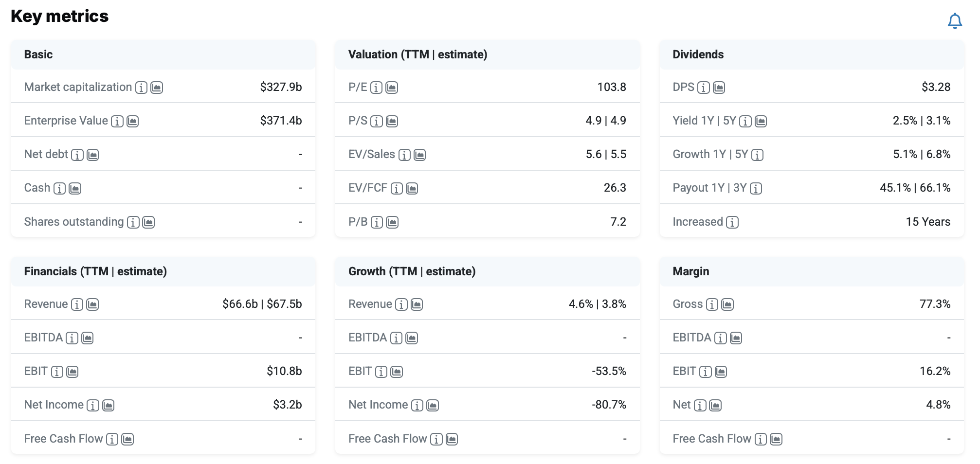Image resolution: width=980 pixels, height=464 pixels.
Task: Click info icon for Increased dividends
Action: coord(732,222)
